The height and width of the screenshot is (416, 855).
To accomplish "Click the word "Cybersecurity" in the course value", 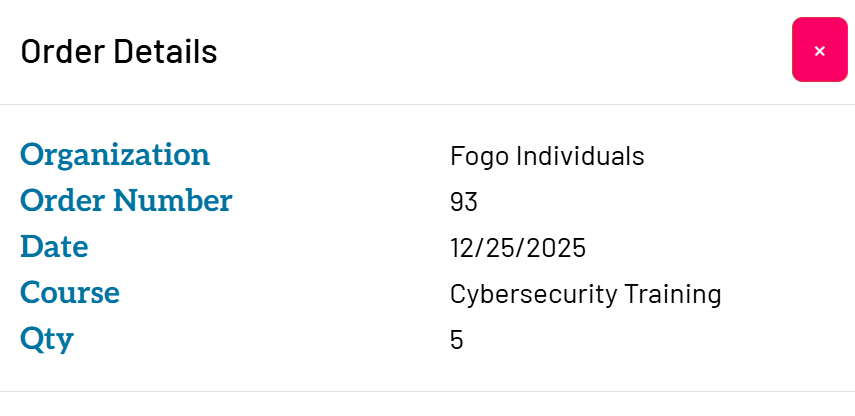I will [x=533, y=294].
